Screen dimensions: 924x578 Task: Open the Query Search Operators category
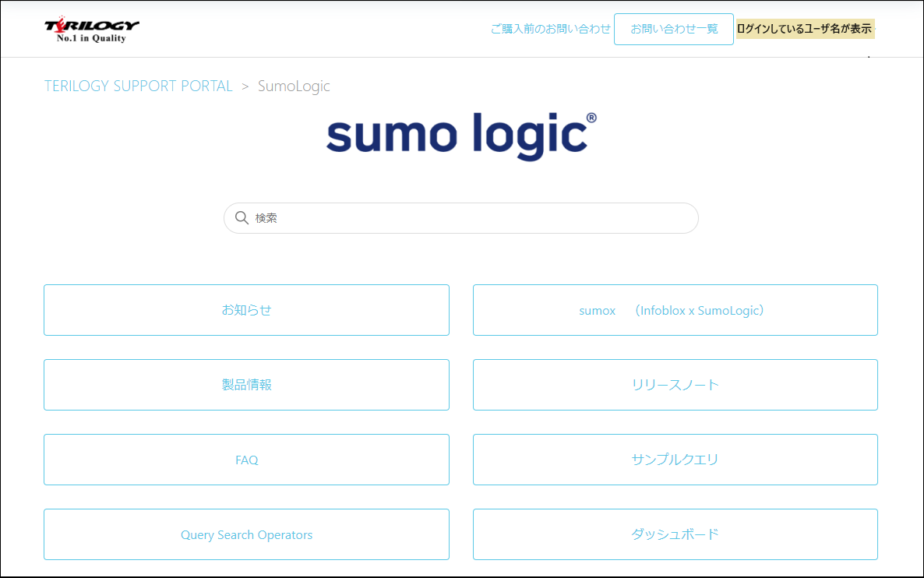point(246,534)
